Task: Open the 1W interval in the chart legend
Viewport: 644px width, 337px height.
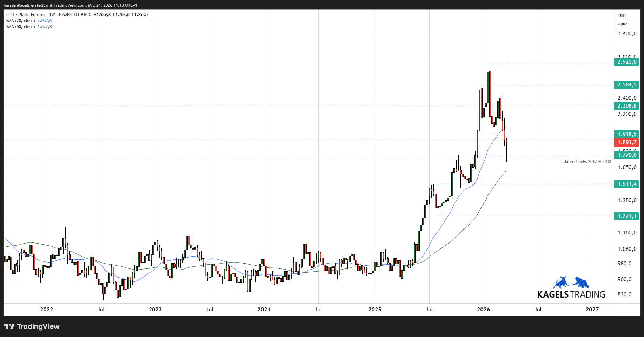Action: tap(52, 15)
